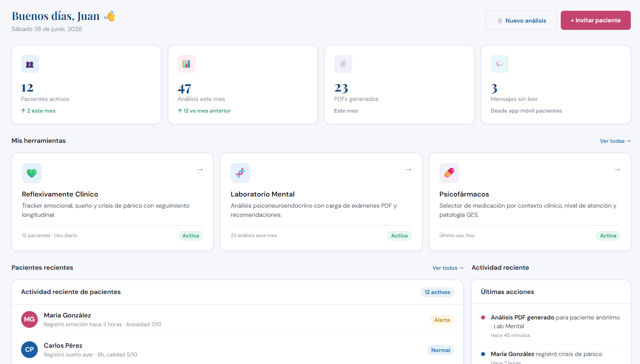Click the arrow on Reflexivamente Clínico card

tap(200, 170)
